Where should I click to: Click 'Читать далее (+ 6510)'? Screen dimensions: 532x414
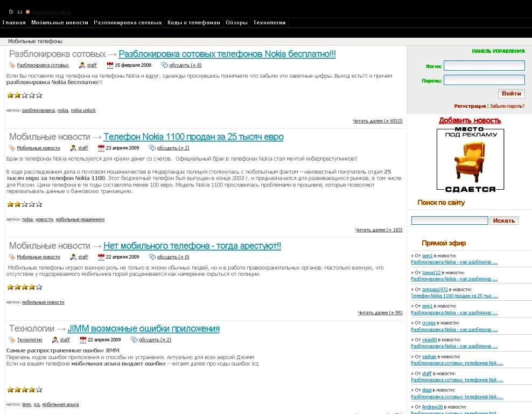[377, 121]
